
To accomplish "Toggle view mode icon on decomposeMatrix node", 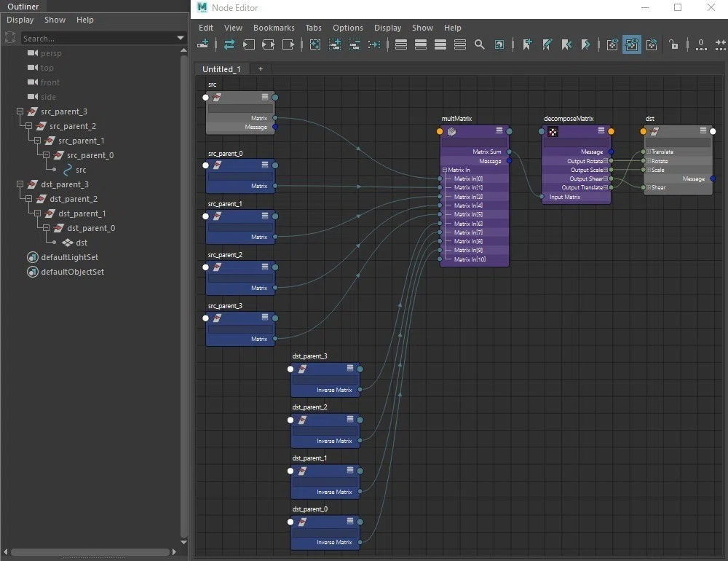I will [x=601, y=130].
